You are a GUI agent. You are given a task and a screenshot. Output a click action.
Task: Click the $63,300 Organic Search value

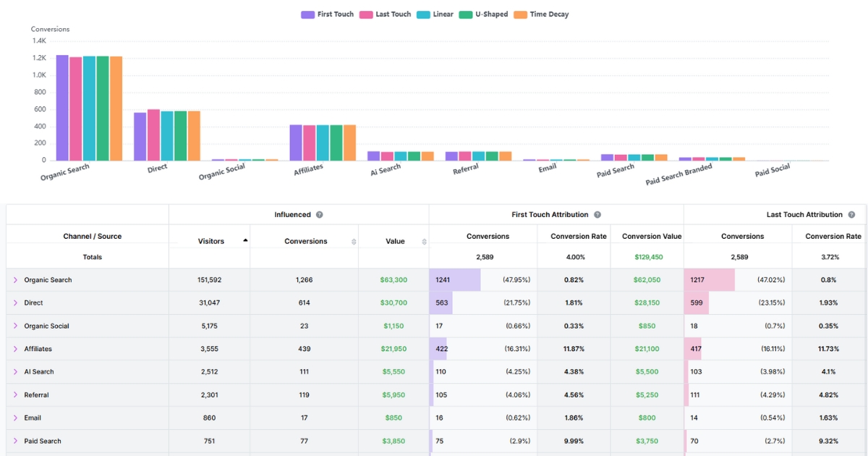(395, 279)
